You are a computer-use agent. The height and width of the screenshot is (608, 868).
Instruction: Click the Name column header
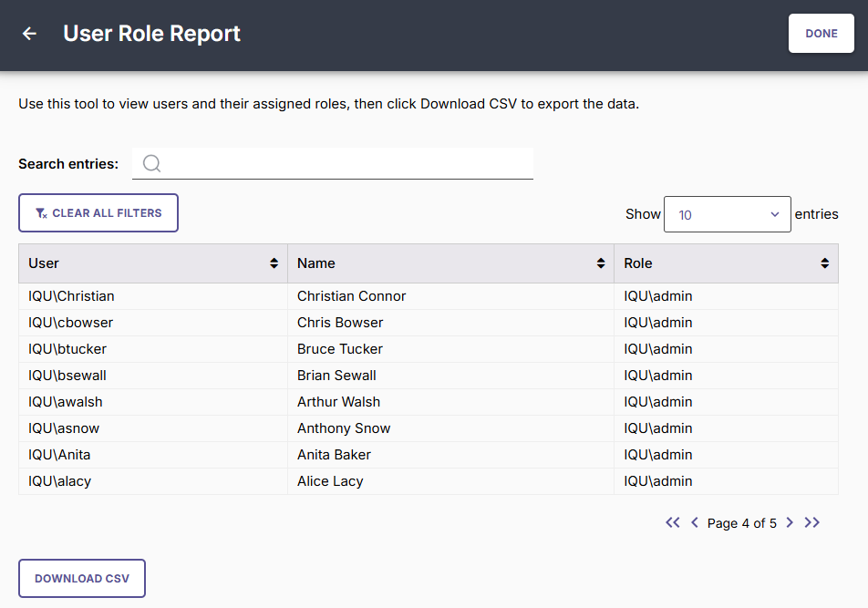(450, 263)
